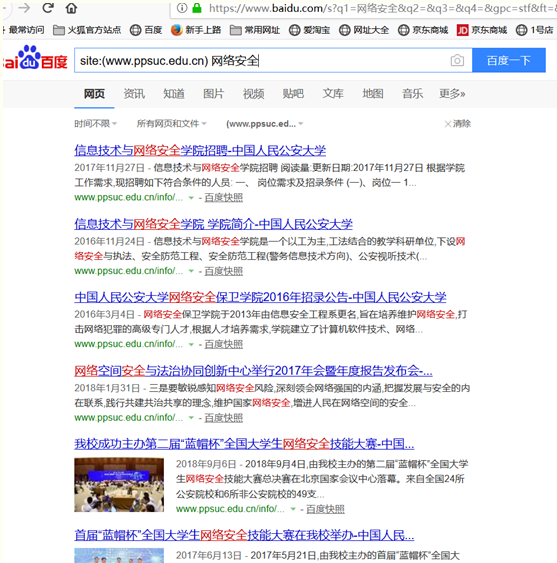
Task: Open the (www.ppsuc.ed... site filter dropdown
Action: tap(265, 124)
